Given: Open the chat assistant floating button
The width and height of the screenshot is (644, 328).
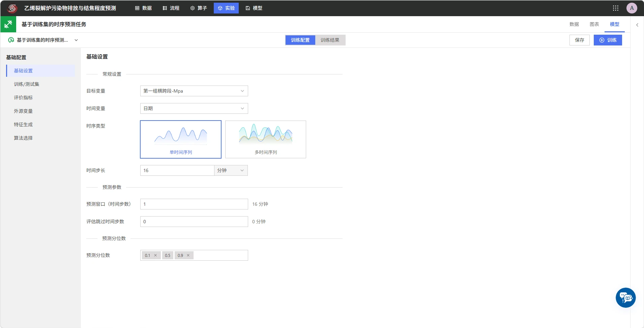Looking at the screenshot, I should (626, 298).
